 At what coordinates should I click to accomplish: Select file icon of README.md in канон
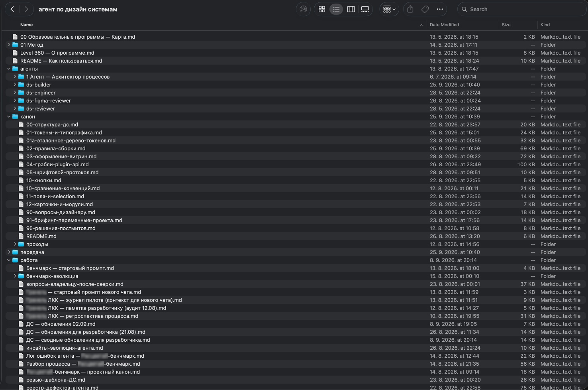click(x=21, y=236)
